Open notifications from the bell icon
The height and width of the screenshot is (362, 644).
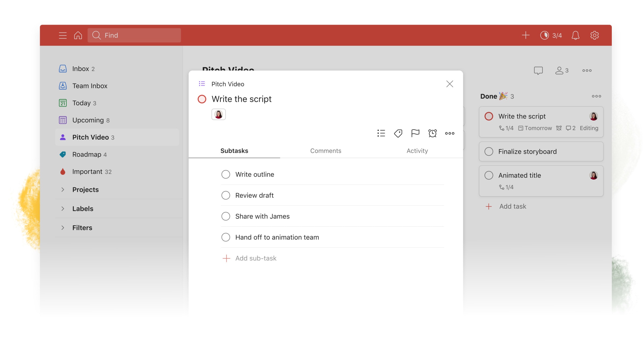click(x=575, y=35)
